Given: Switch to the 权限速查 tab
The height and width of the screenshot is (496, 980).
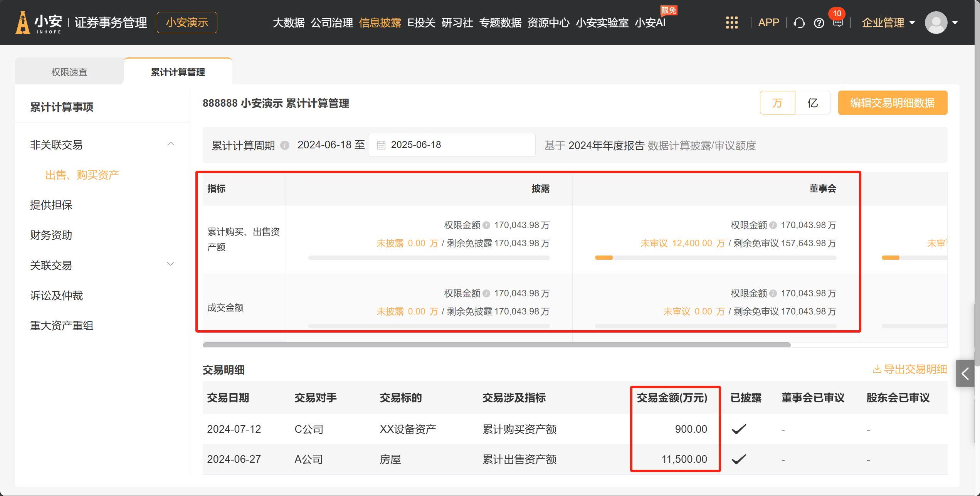Looking at the screenshot, I should click(69, 72).
